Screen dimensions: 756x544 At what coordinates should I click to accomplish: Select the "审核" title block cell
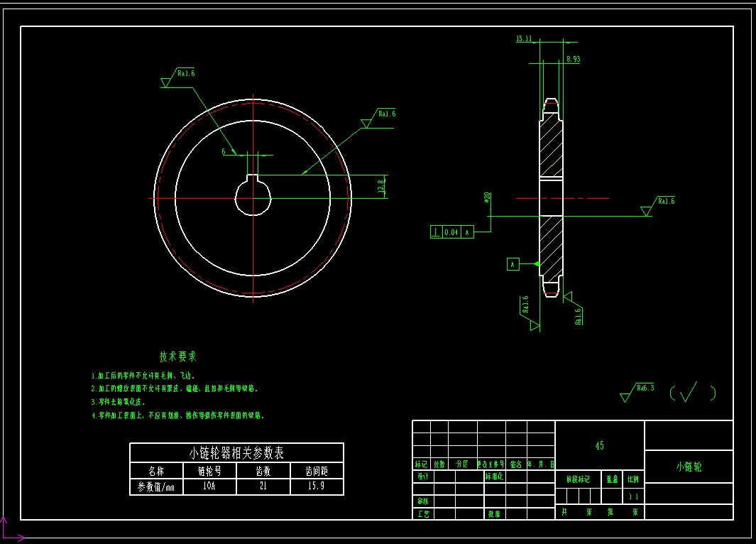tap(423, 501)
